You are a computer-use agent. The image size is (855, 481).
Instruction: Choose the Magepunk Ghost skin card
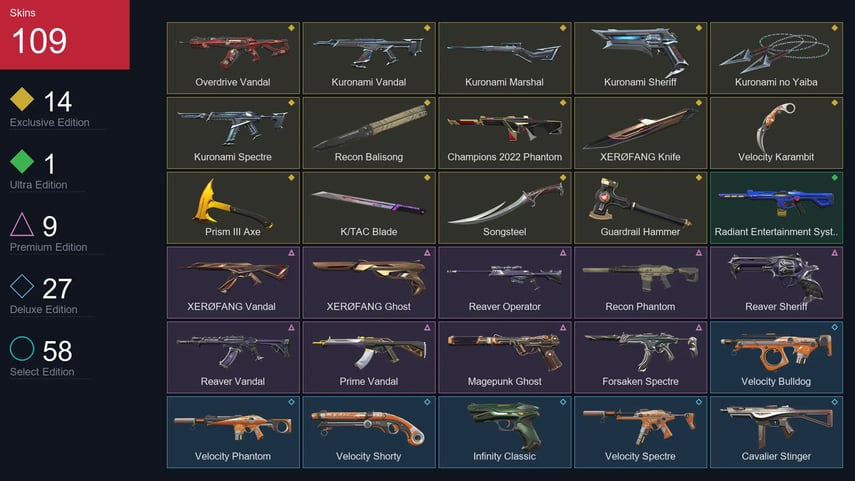[x=504, y=357]
